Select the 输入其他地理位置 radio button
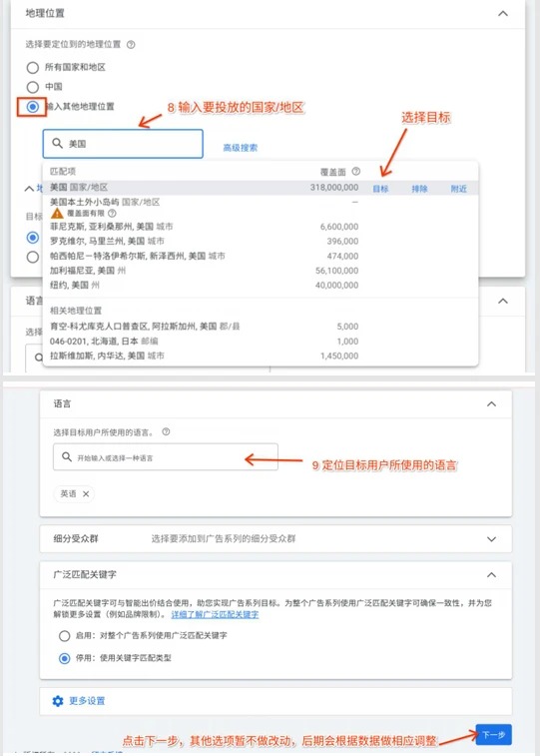 (33, 106)
